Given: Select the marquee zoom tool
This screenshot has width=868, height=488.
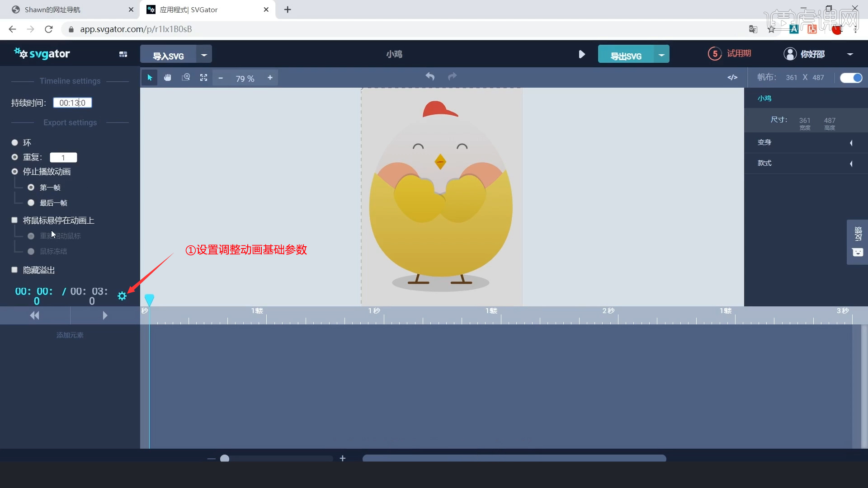Looking at the screenshot, I should (185, 77).
